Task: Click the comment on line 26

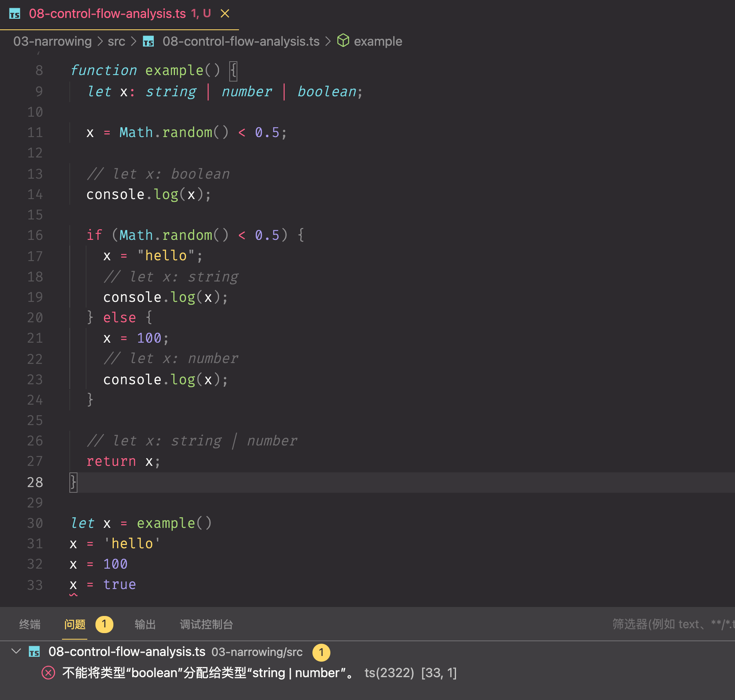Action: 192,441
